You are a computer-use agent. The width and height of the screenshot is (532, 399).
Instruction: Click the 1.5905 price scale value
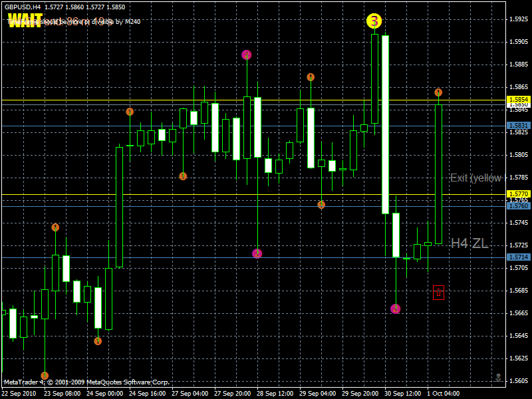(519, 41)
